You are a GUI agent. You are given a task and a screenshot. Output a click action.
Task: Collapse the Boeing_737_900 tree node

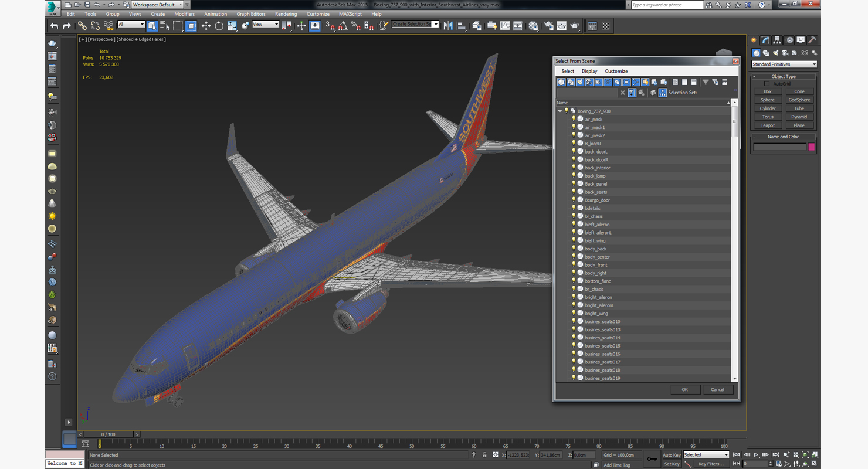560,111
